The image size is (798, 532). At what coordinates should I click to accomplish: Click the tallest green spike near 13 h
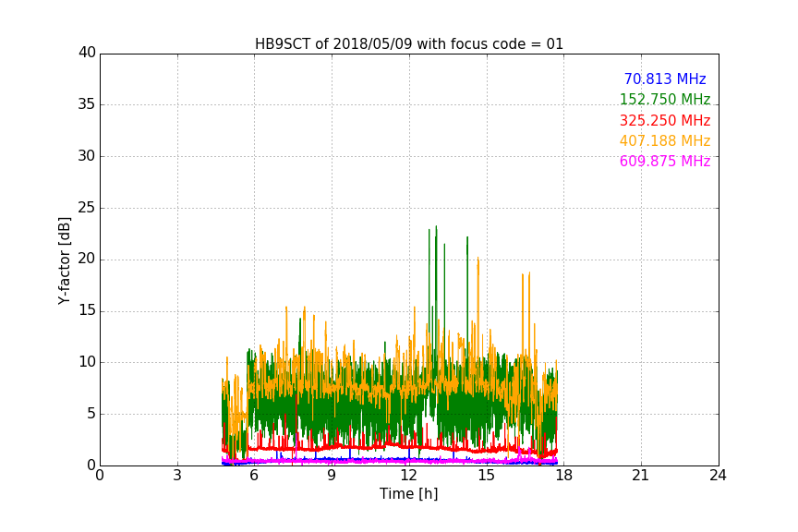tap(436, 275)
